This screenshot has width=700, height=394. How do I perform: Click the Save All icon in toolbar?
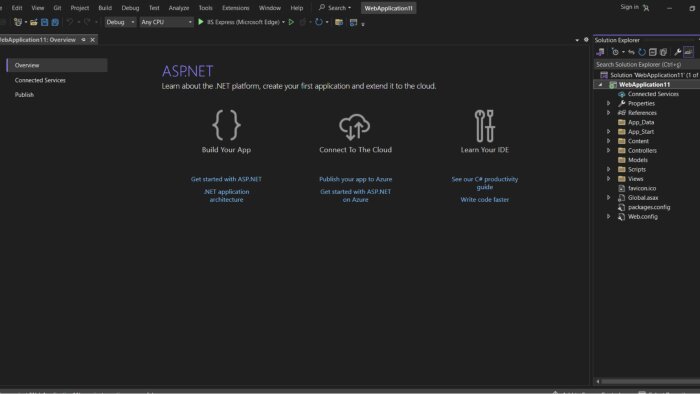[55, 22]
